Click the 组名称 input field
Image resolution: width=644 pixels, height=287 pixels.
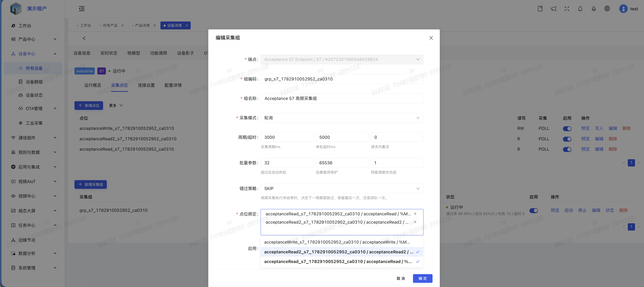click(x=342, y=98)
